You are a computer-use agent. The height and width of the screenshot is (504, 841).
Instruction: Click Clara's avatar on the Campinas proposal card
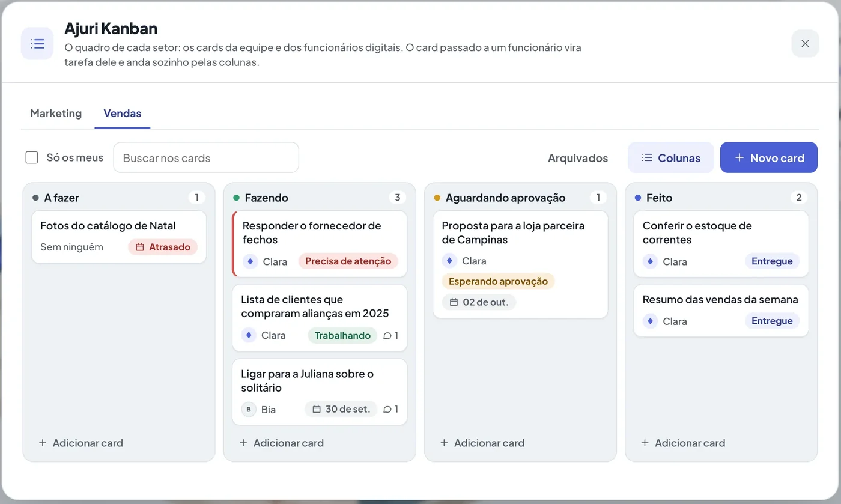click(x=449, y=261)
